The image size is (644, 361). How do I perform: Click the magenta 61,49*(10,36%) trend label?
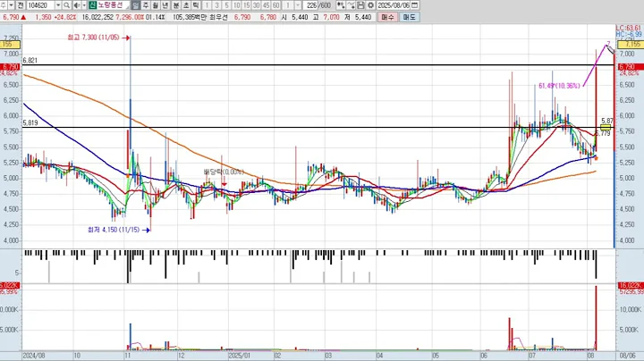point(559,86)
